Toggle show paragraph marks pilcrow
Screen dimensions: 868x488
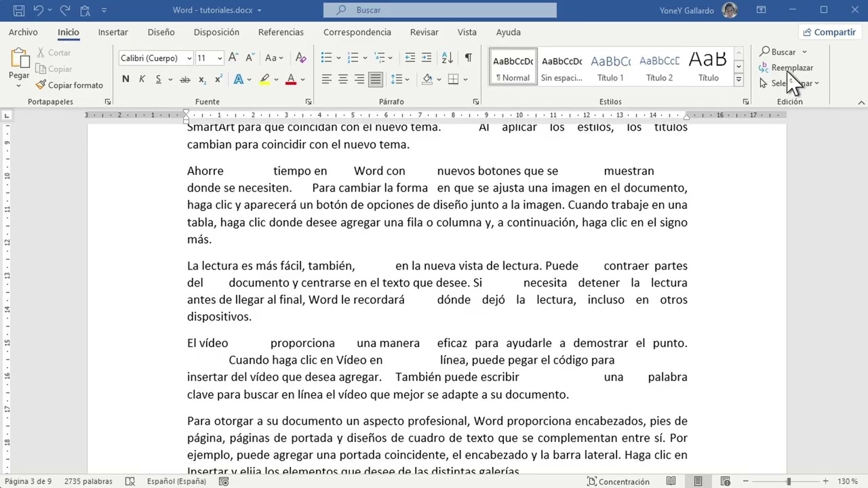click(468, 58)
